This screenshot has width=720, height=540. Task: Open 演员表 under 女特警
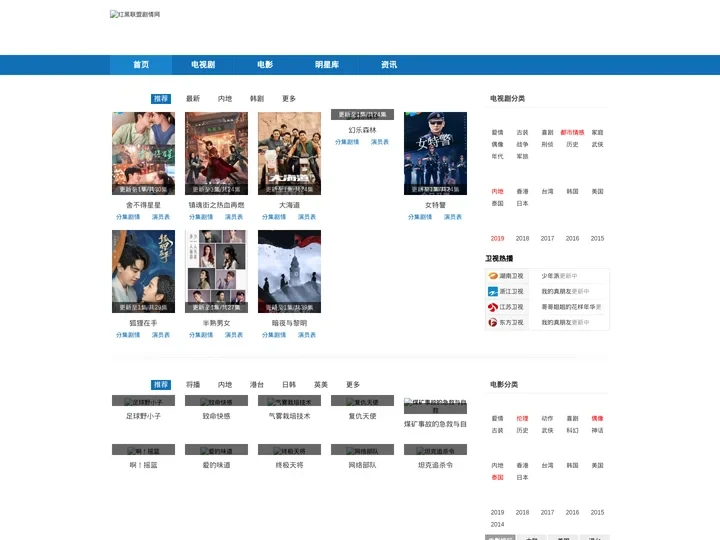453,217
